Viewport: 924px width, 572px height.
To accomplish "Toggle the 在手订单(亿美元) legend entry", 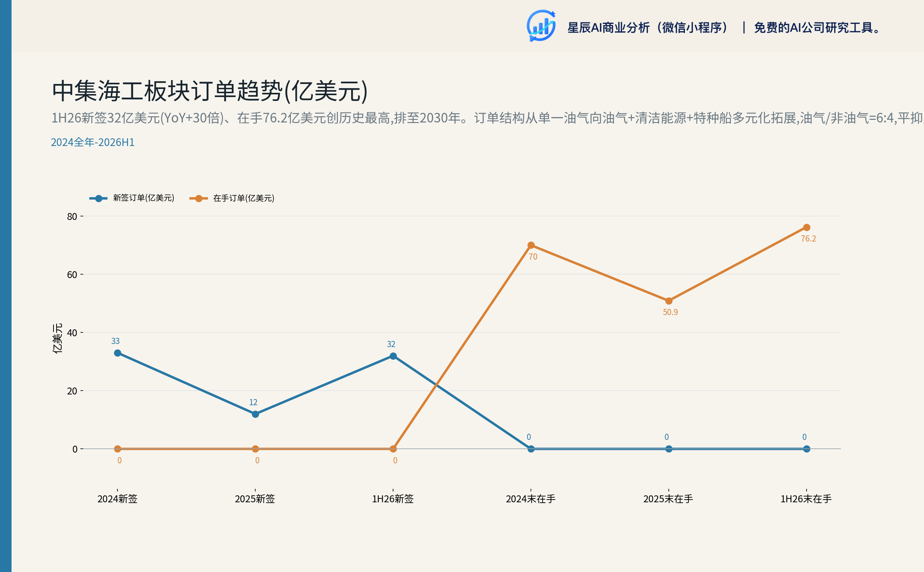I will tap(232, 198).
